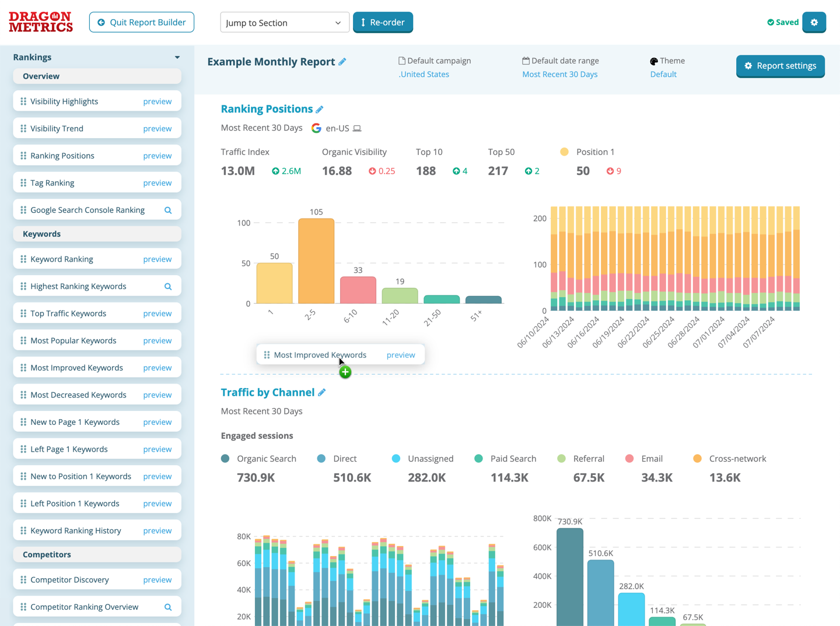Preview the Keyword Ranking widget

[157, 259]
